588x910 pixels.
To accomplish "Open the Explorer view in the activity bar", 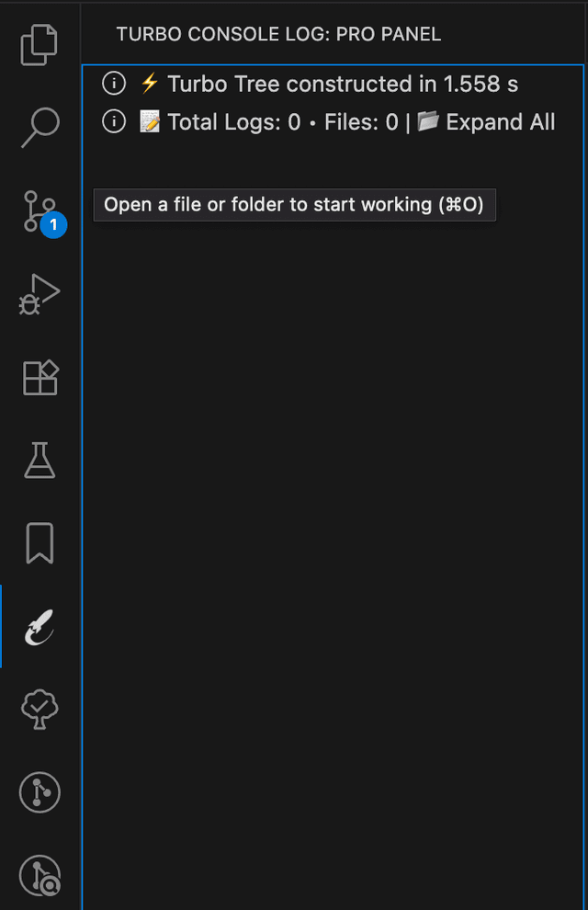I will coord(40,45).
